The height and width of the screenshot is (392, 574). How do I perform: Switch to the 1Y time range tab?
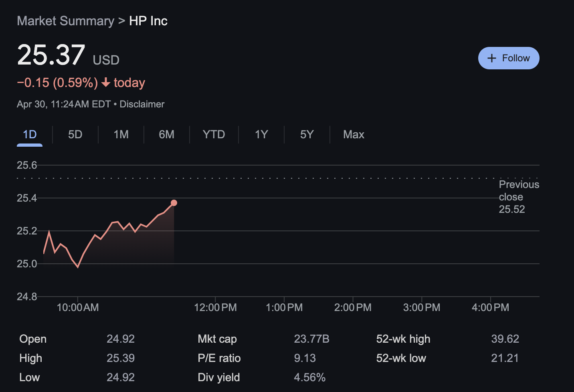click(x=261, y=134)
